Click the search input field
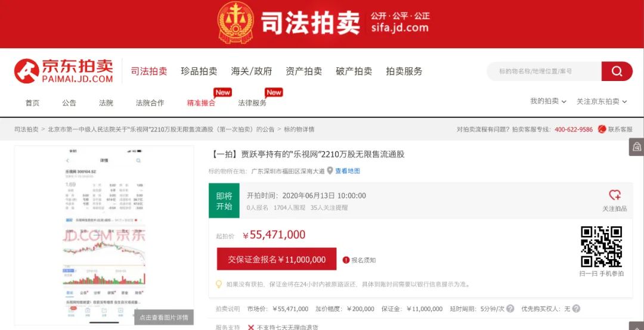Image resolution: width=644 pixels, height=330 pixels. tap(544, 71)
